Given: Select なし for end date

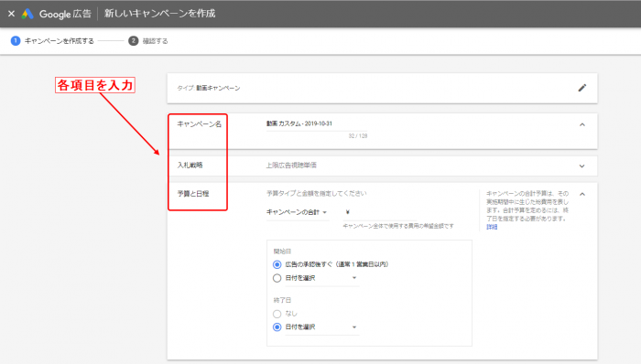Looking at the screenshot, I should click(x=277, y=314).
